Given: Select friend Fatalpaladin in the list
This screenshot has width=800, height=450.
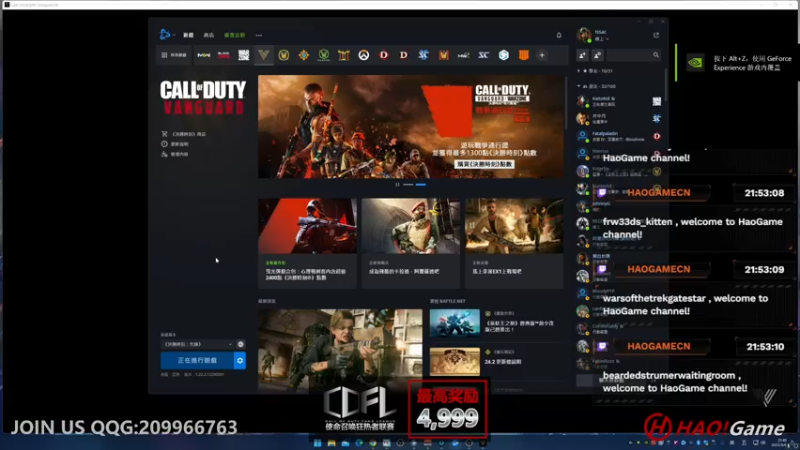Looking at the screenshot, I should [619, 136].
